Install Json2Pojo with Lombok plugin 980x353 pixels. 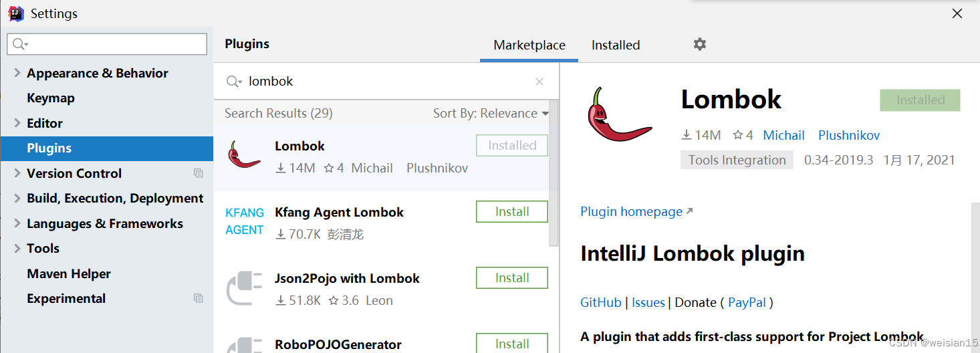(512, 278)
